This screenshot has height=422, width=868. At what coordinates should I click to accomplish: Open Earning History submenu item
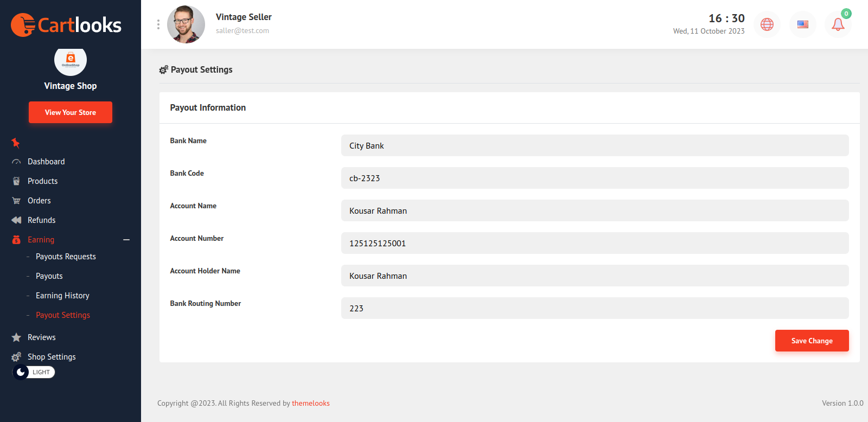[62, 296]
